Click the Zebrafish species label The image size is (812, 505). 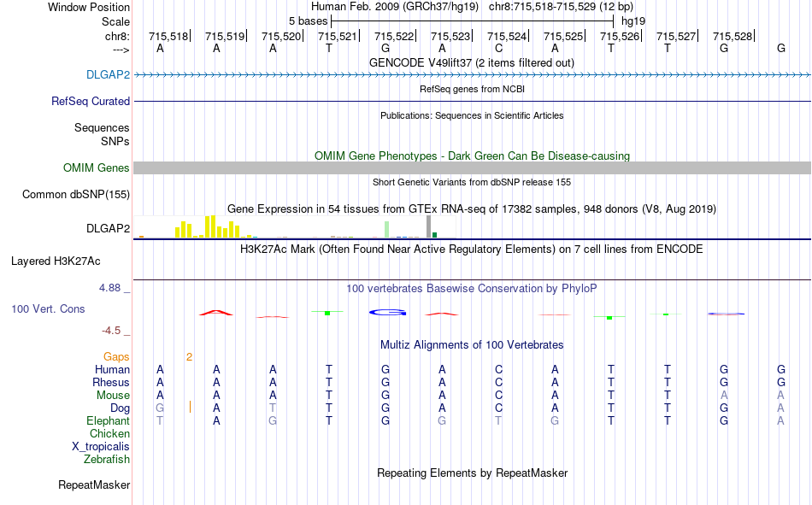pos(107,460)
